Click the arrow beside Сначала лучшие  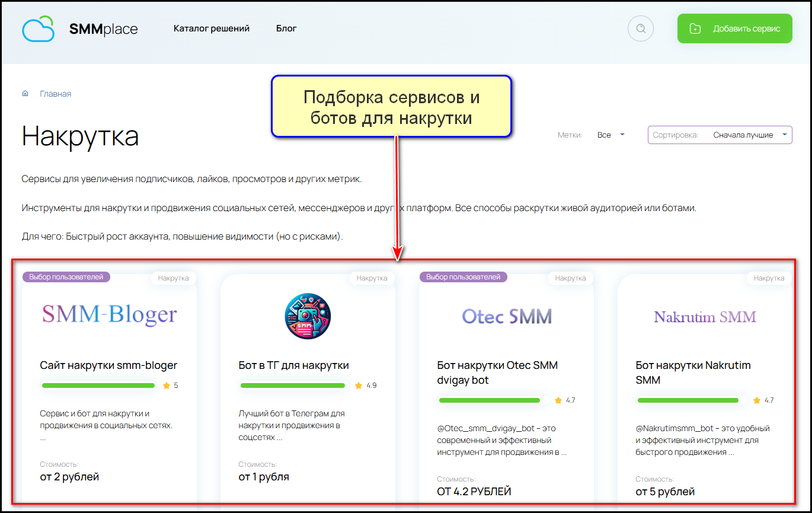[x=785, y=135]
